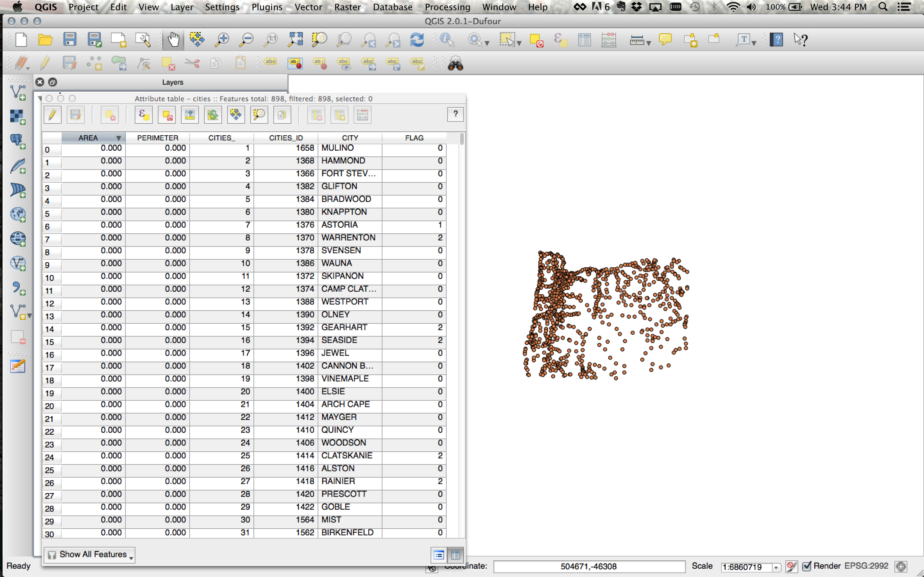The height and width of the screenshot is (577, 924).
Task: Open the Scale dropdown arrow
Action: [x=776, y=567]
